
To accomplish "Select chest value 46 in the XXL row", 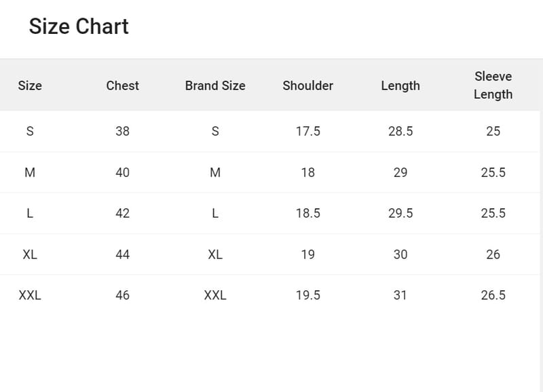I will point(122,295).
